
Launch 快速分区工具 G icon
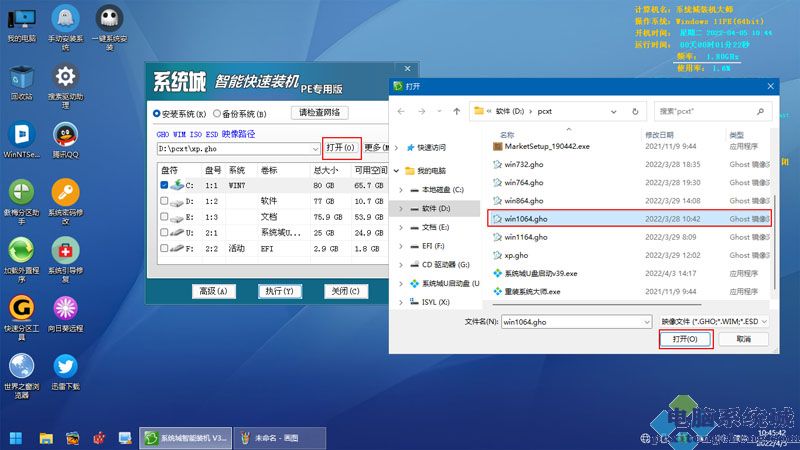click(21, 318)
